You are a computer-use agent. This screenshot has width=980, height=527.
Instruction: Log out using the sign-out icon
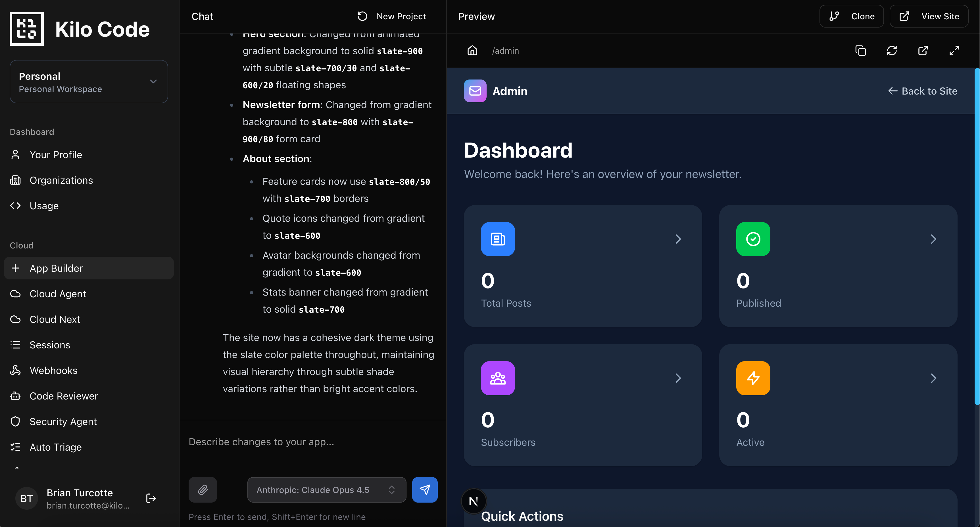tap(151, 498)
